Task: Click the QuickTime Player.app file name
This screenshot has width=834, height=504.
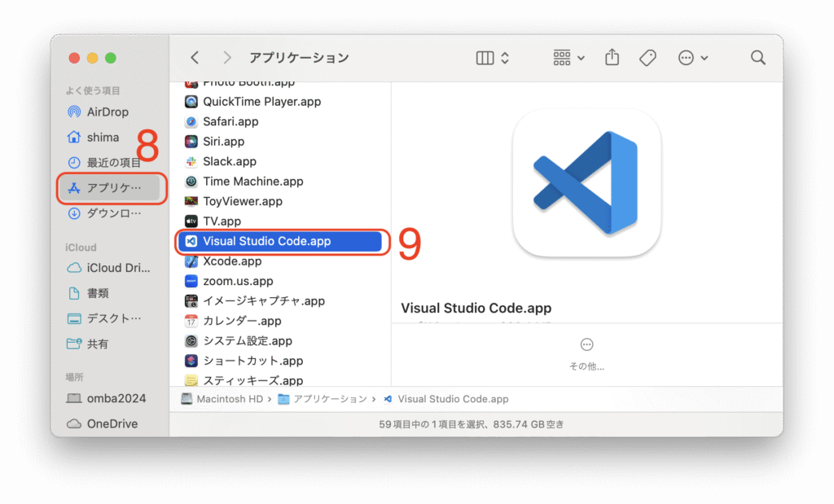Action: pyautogui.click(x=262, y=102)
